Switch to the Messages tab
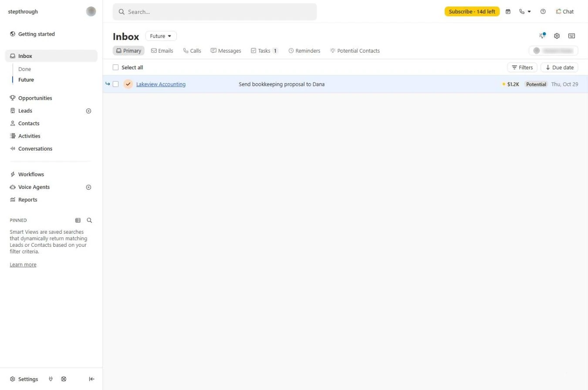Screen dimensions: 588x390 click(x=226, y=51)
